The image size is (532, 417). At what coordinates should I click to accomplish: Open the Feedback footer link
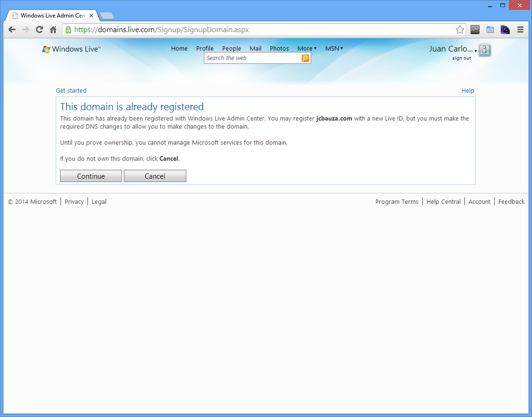pos(511,201)
